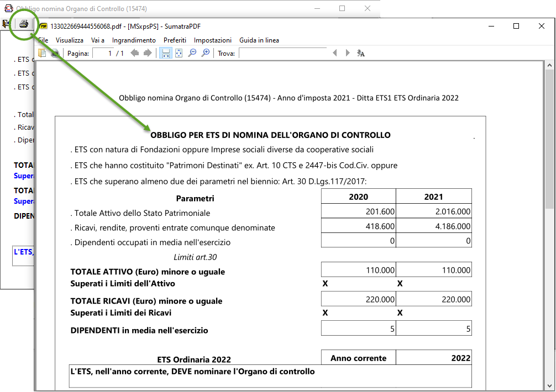Image resolution: width=556 pixels, height=392 pixels.
Task: Click the value "201.600"
Action: point(380,212)
